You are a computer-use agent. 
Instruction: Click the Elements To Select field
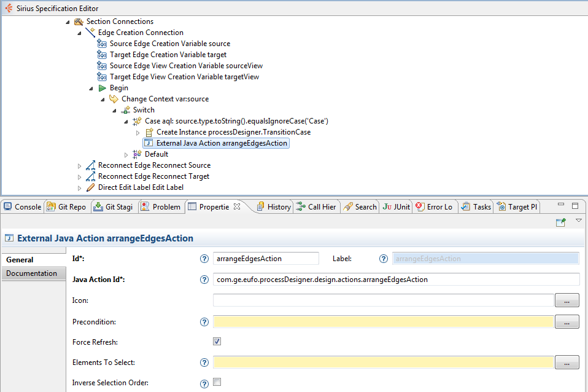[x=383, y=363]
